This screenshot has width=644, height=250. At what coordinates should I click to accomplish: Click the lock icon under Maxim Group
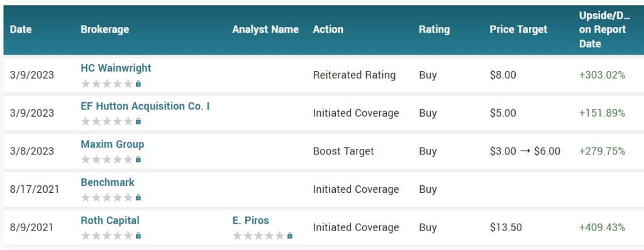pyautogui.click(x=138, y=160)
